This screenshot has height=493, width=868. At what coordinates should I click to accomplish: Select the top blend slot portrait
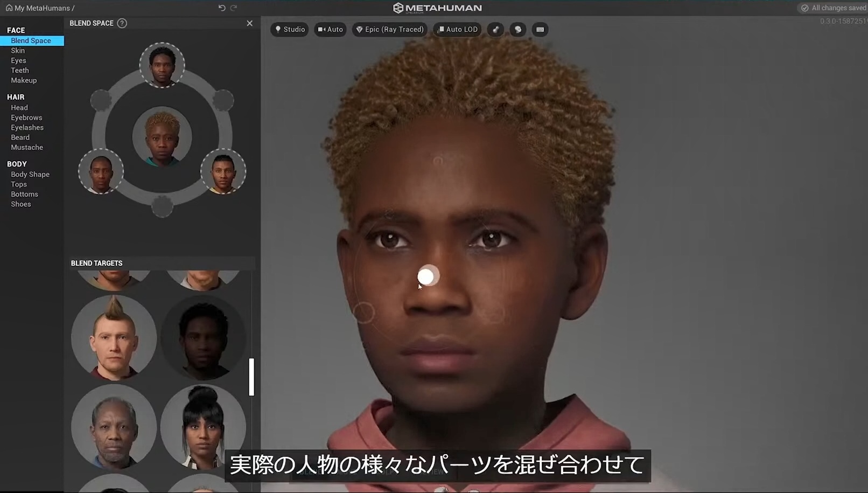[162, 65]
